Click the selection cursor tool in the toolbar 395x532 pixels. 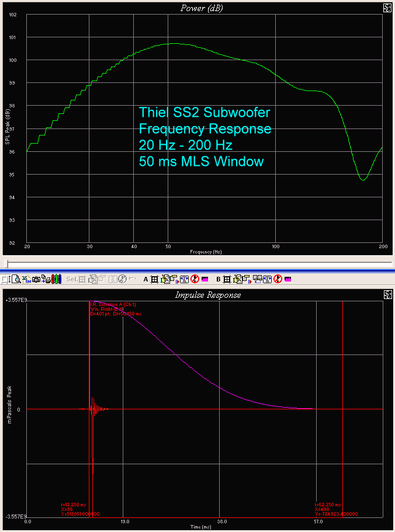(x=5, y=279)
